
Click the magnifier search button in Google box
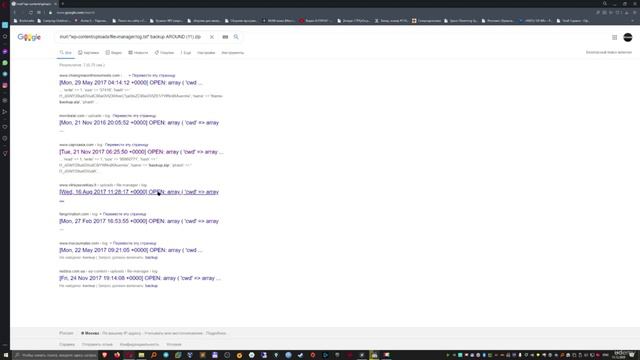pyautogui.click(x=236, y=37)
